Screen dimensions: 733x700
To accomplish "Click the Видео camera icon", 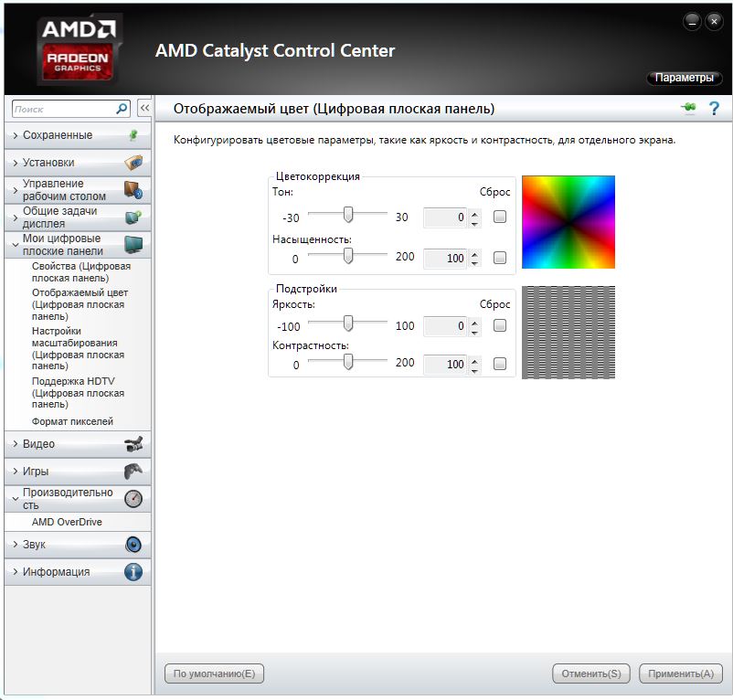I will (x=133, y=444).
